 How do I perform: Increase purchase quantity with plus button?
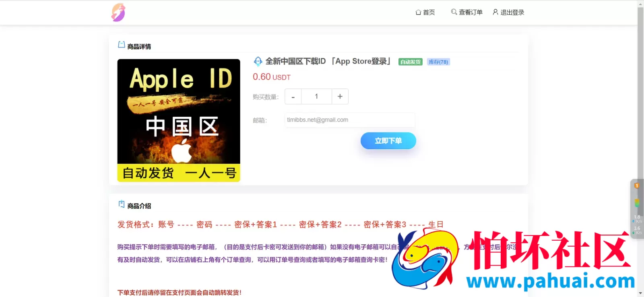340,97
